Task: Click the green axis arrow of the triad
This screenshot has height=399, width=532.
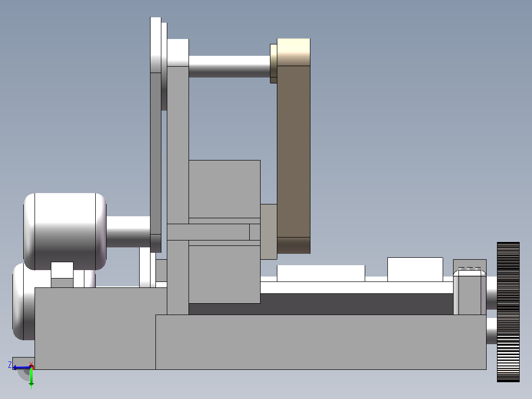Action: (x=31, y=377)
